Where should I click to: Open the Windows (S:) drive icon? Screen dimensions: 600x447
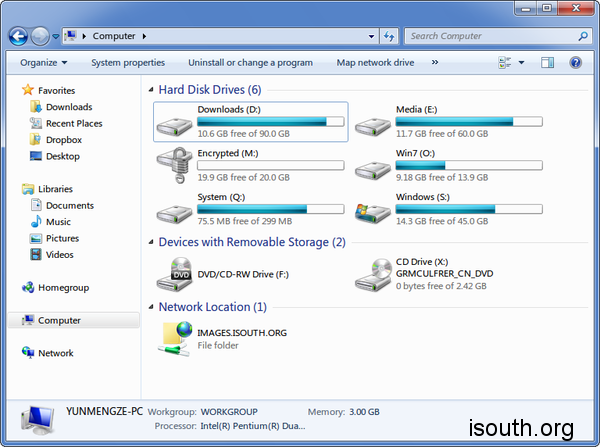[x=372, y=210]
